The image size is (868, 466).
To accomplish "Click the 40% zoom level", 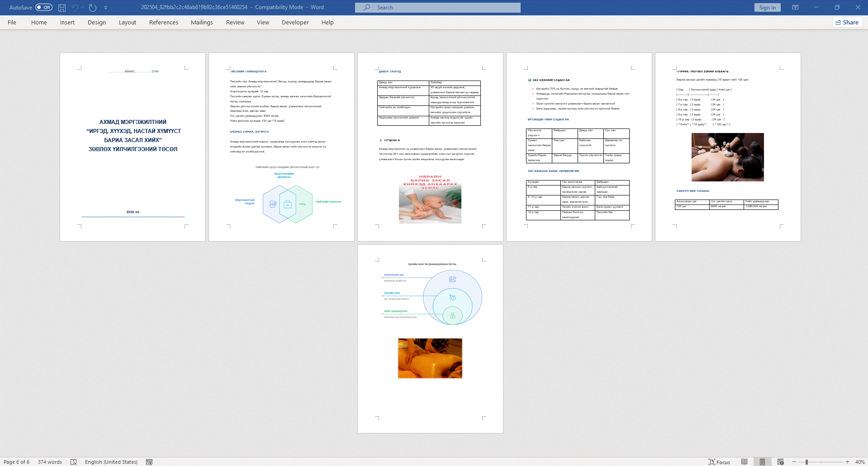I will pos(860,462).
